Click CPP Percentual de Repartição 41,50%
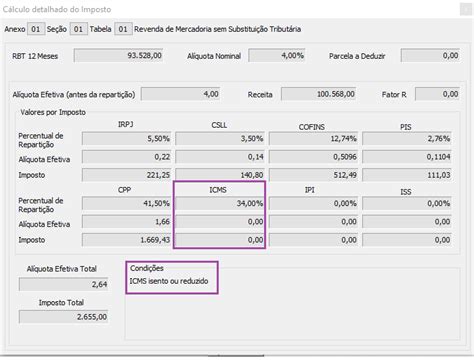Image resolution: width=474 pixels, height=360 pixels. (x=127, y=203)
